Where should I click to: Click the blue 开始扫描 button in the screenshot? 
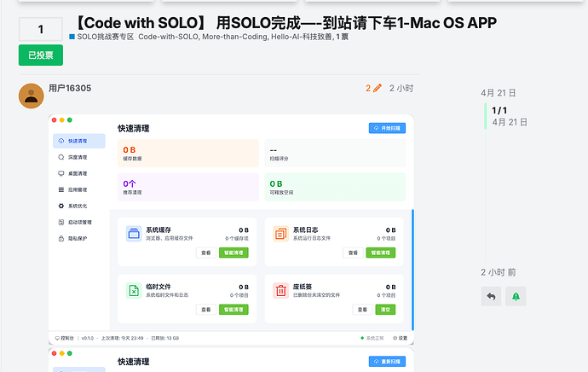pyautogui.click(x=386, y=128)
